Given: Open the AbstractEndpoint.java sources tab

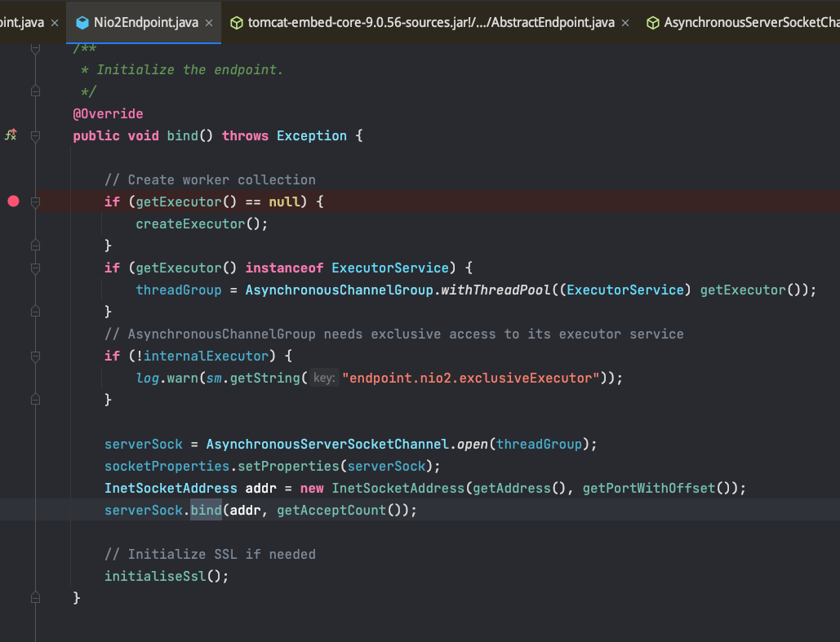Looking at the screenshot, I should (431, 23).
